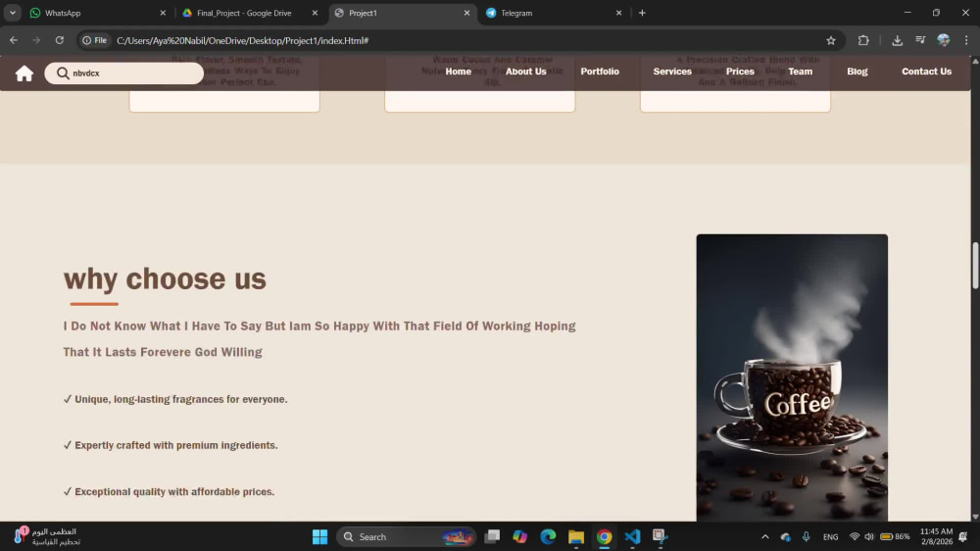The image size is (980, 551).
Task: Open the Prices nav link
Action: [x=740, y=72]
